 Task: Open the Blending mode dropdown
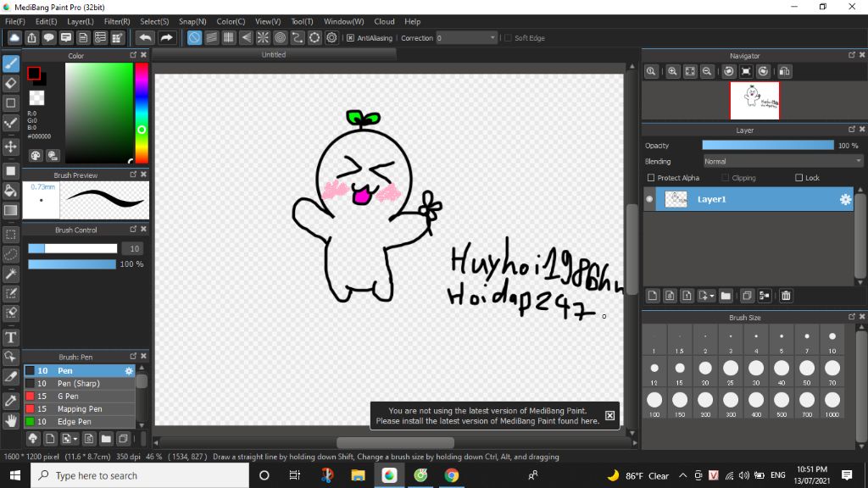[x=782, y=162]
